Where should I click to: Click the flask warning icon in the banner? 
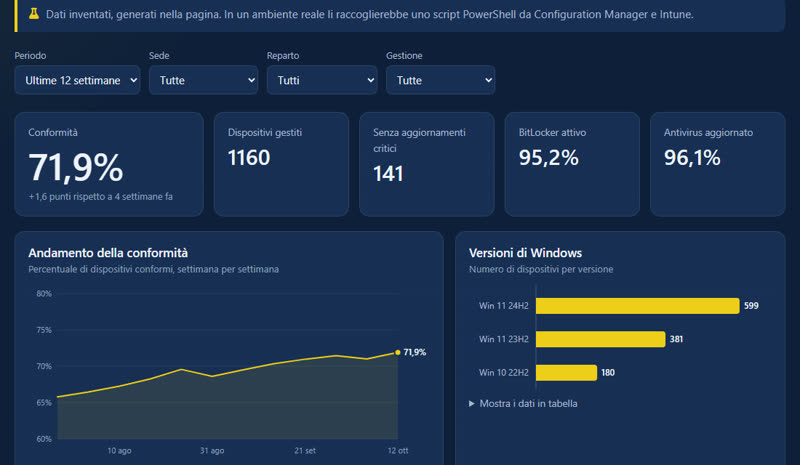pyautogui.click(x=34, y=14)
